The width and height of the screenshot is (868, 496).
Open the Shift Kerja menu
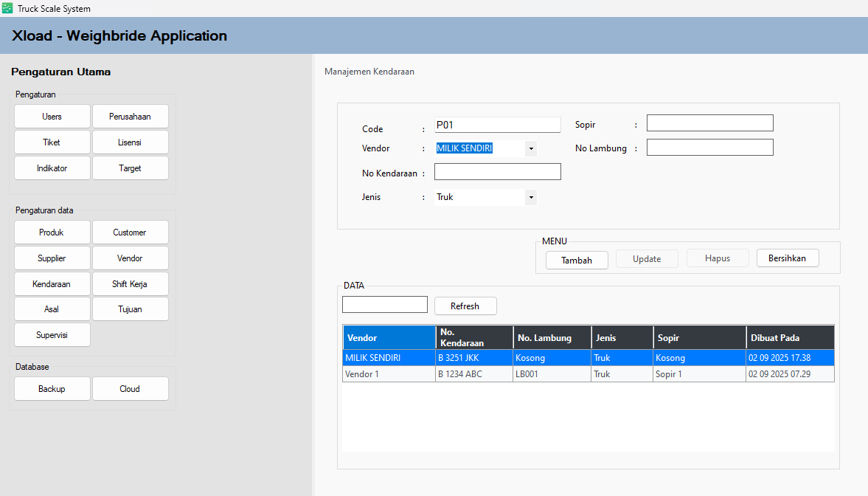point(130,283)
